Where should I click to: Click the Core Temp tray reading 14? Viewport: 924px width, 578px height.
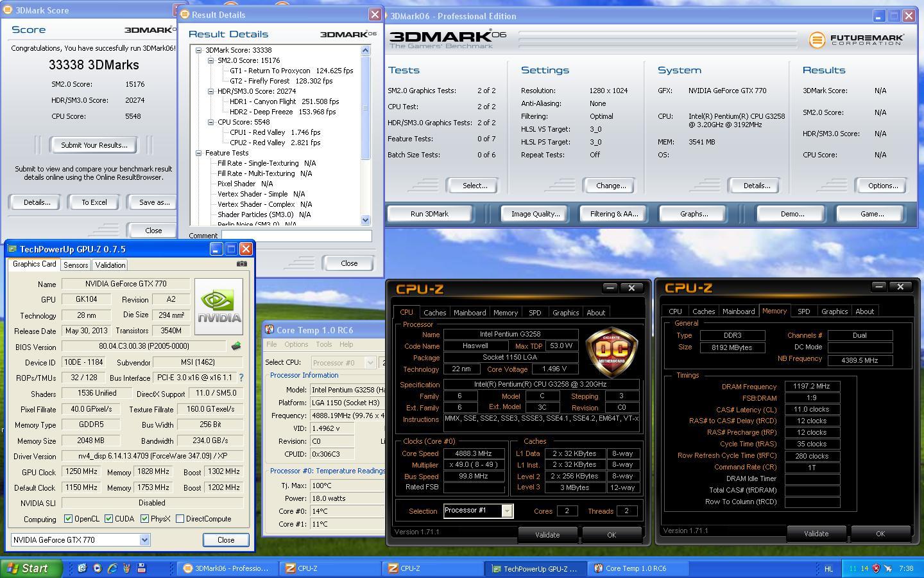pyautogui.click(x=865, y=568)
